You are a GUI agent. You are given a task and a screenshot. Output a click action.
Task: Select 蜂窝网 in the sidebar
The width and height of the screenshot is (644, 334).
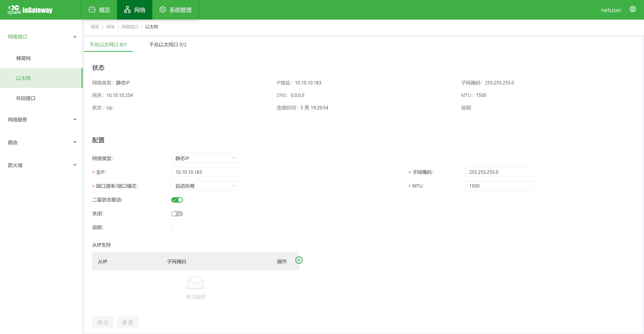pos(23,58)
